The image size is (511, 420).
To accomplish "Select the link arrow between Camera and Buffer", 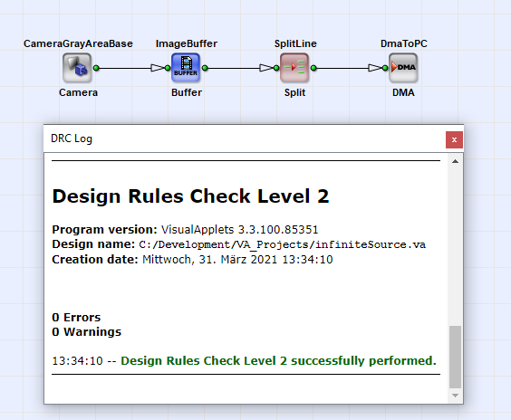I will click(x=158, y=68).
